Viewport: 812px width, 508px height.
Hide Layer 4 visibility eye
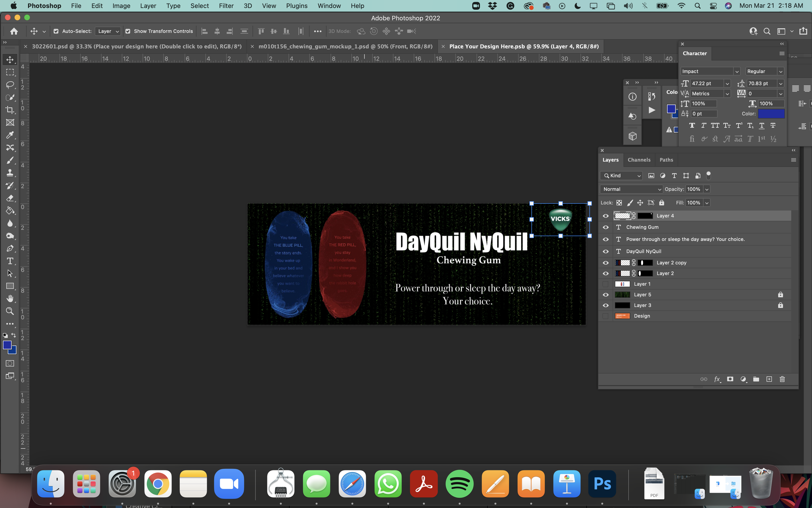(606, 216)
